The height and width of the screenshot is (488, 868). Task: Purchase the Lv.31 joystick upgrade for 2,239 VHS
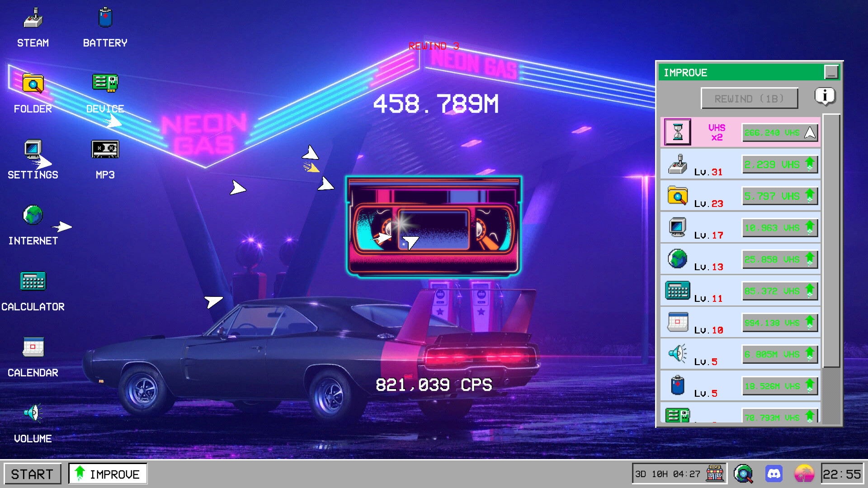(779, 164)
